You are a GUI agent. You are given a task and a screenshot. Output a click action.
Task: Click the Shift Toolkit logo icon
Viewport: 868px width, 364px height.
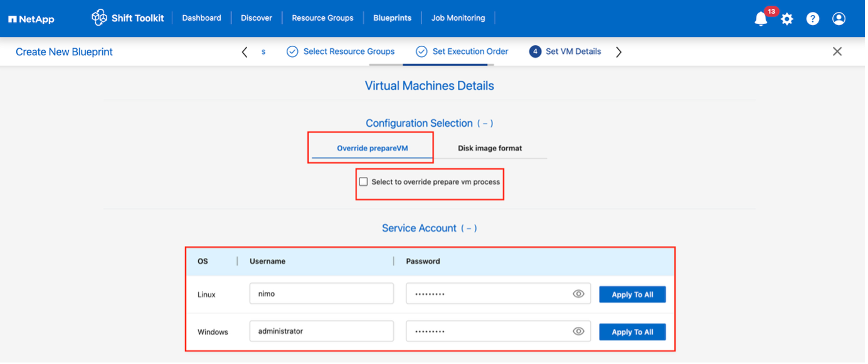pyautogui.click(x=99, y=18)
